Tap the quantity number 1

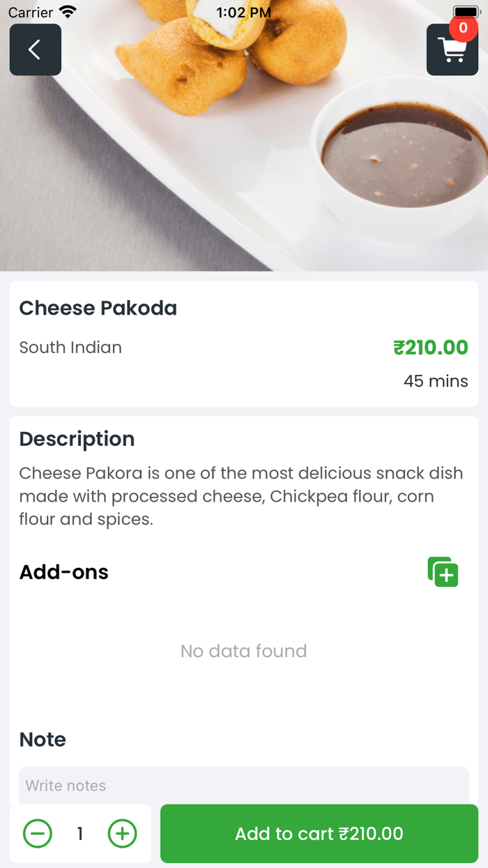pos(80,833)
